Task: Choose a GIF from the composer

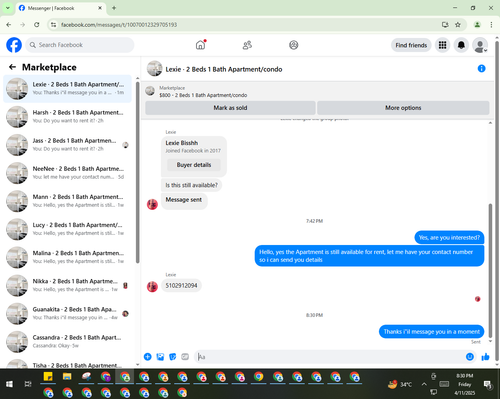Action: (x=185, y=357)
